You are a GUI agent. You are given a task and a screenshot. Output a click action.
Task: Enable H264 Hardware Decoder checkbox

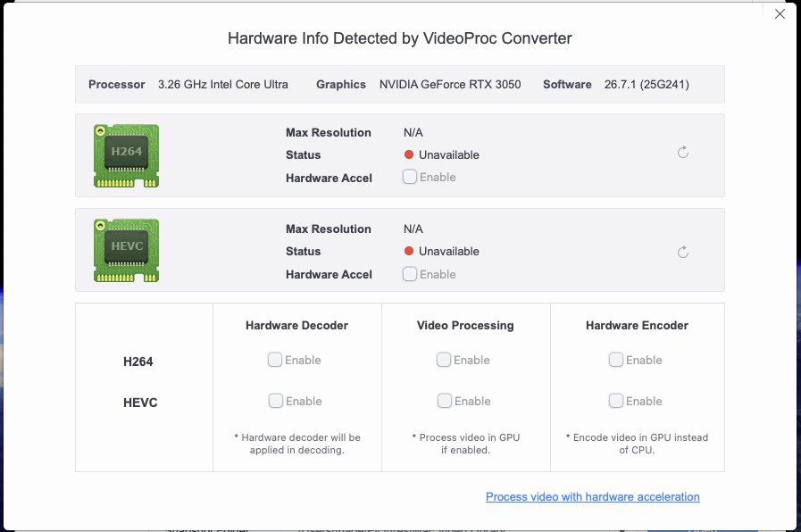pyautogui.click(x=275, y=360)
